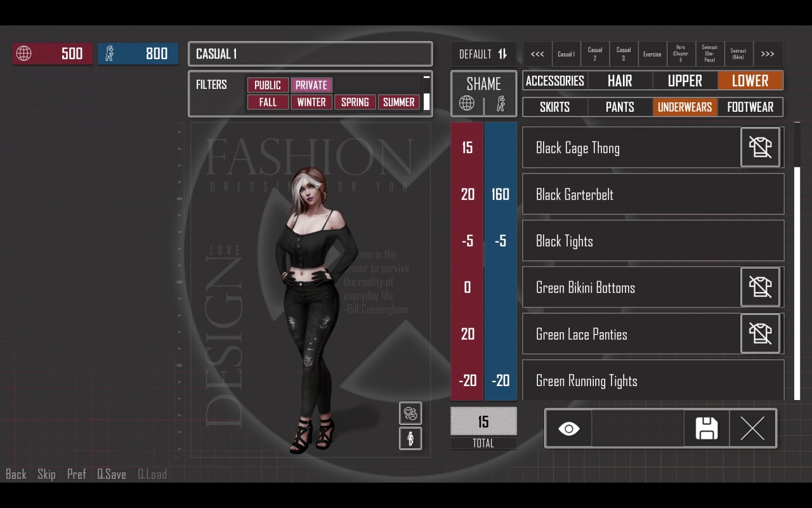Remove Green Bikini Bottoms via its shirt icon
This screenshot has height=508, width=812.
(760, 287)
